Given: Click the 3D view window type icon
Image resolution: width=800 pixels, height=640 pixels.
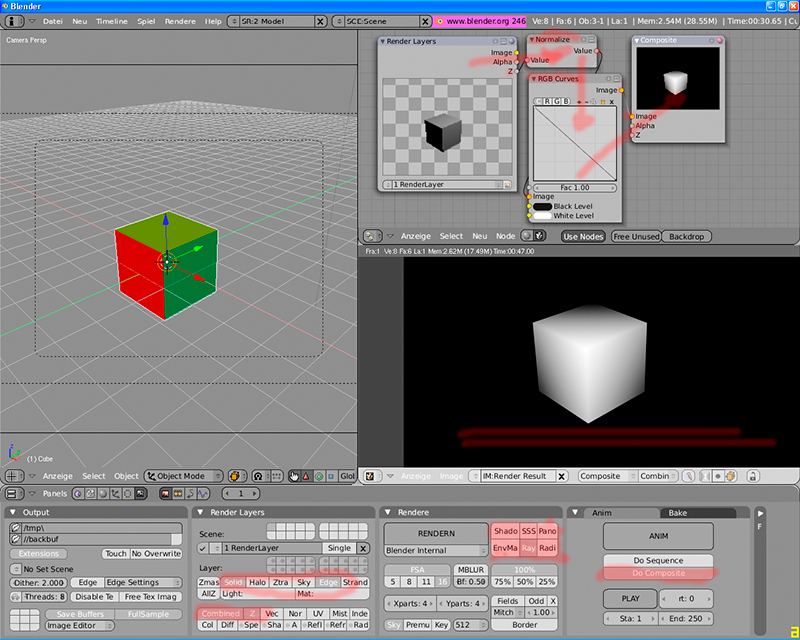Looking at the screenshot, I should tap(14, 476).
